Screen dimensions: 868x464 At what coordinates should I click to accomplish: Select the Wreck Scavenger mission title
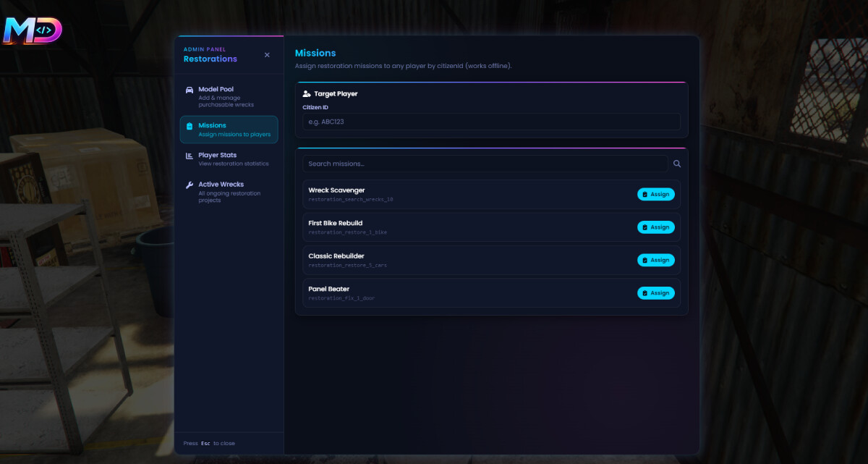(336, 190)
